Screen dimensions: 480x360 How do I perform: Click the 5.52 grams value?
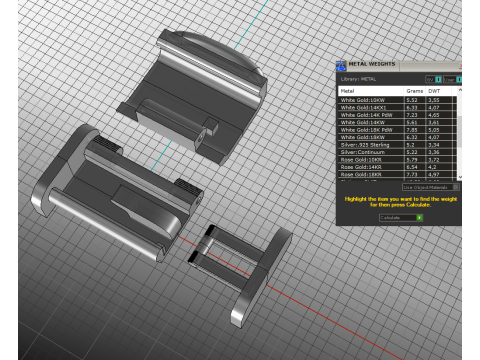412,100
